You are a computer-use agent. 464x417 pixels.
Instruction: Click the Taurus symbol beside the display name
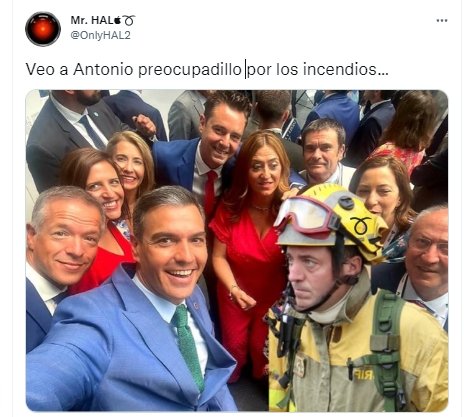129,21
